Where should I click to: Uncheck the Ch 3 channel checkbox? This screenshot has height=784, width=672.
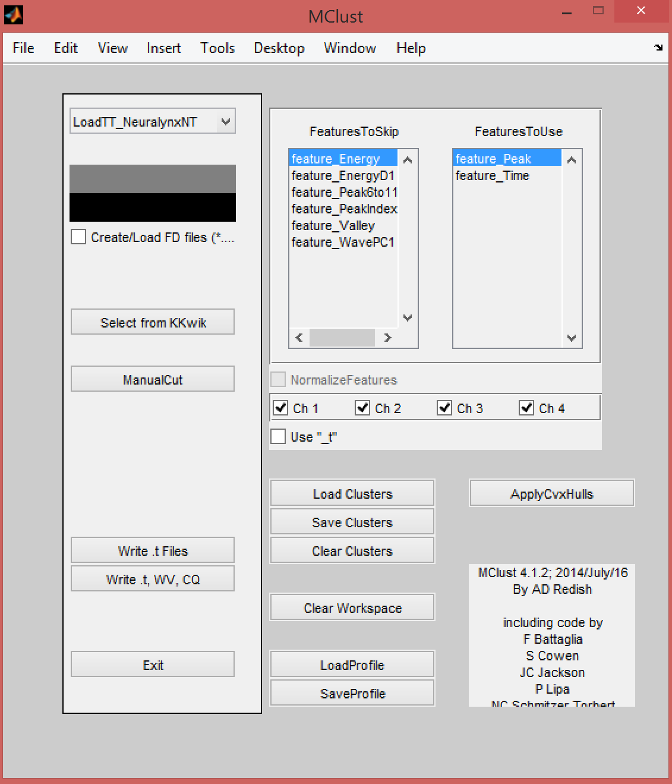coord(444,408)
